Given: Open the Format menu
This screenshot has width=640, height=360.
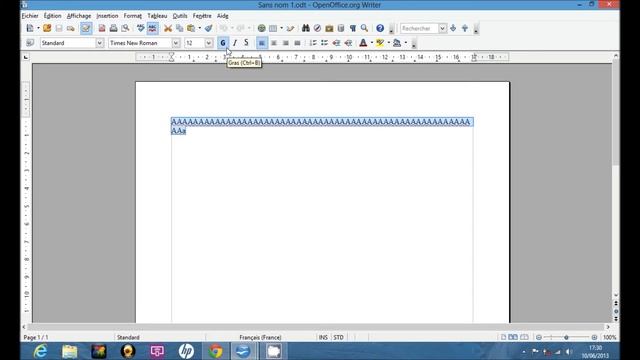Looking at the screenshot, I should (x=133, y=16).
